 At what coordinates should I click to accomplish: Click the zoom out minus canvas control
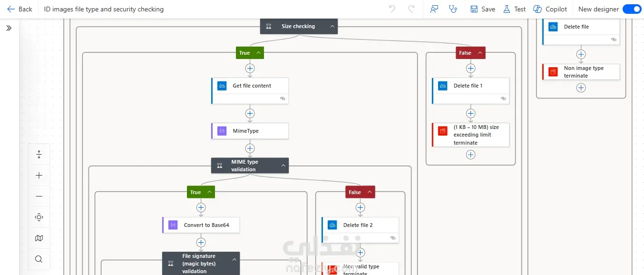(39, 196)
